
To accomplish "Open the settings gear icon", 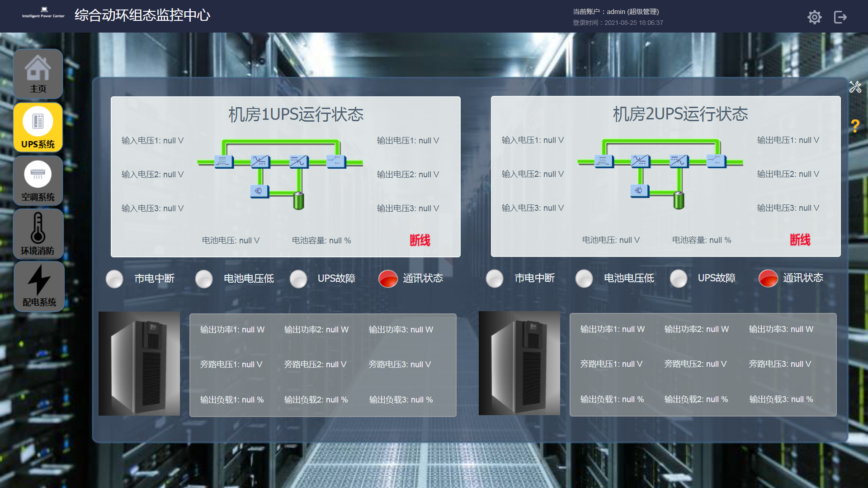I will 814,17.
